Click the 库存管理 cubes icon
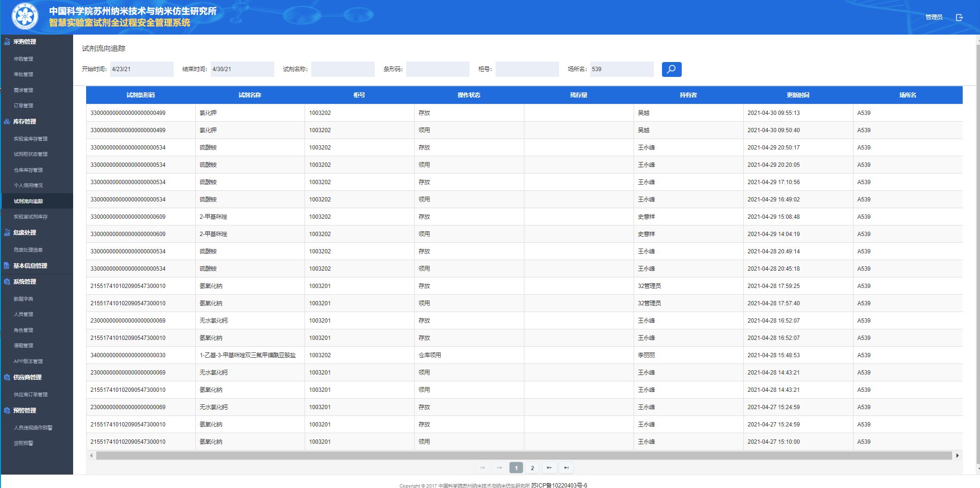Image resolution: width=980 pixels, height=488 pixels. point(7,122)
